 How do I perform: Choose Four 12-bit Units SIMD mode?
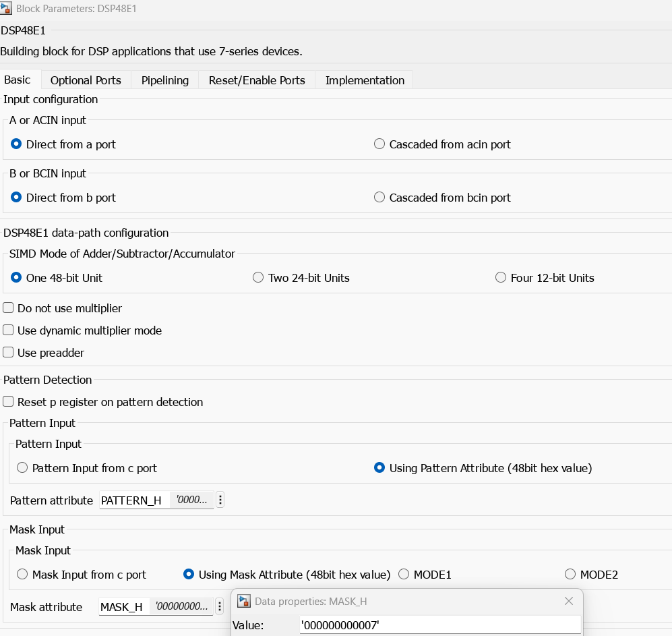coord(501,278)
